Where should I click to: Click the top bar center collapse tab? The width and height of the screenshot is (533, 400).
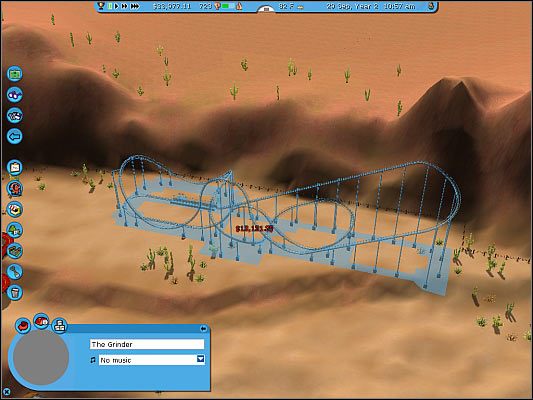point(266,9)
